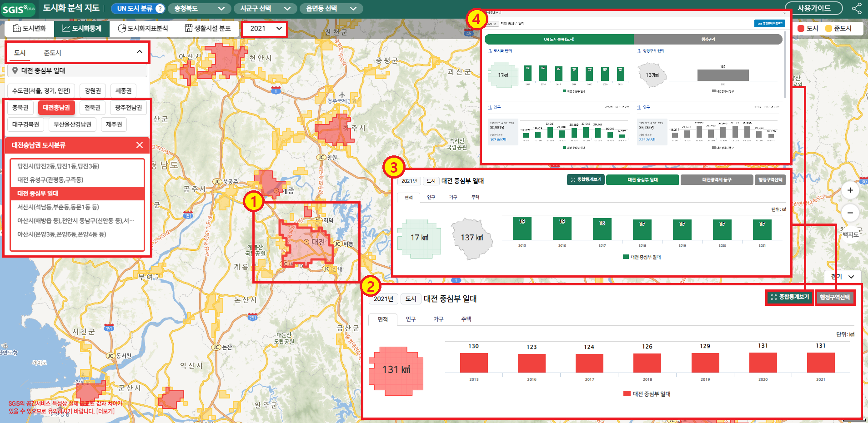The width and height of the screenshot is (868, 423).
Task: Switch to the 도시화지표분석 tab
Action: (x=143, y=28)
